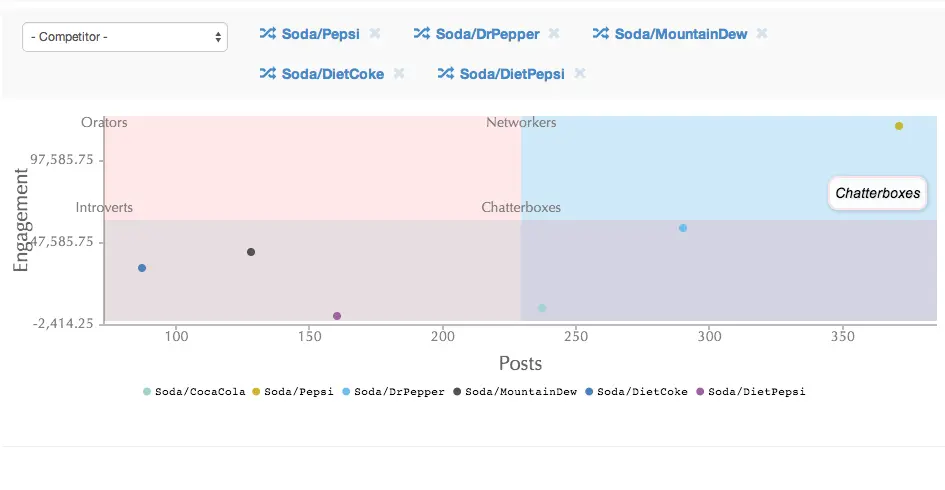Viewport: 945px width, 490px height.
Task: Remove the Soda/MountainDew competitor tag
Action: click(761, 34)
